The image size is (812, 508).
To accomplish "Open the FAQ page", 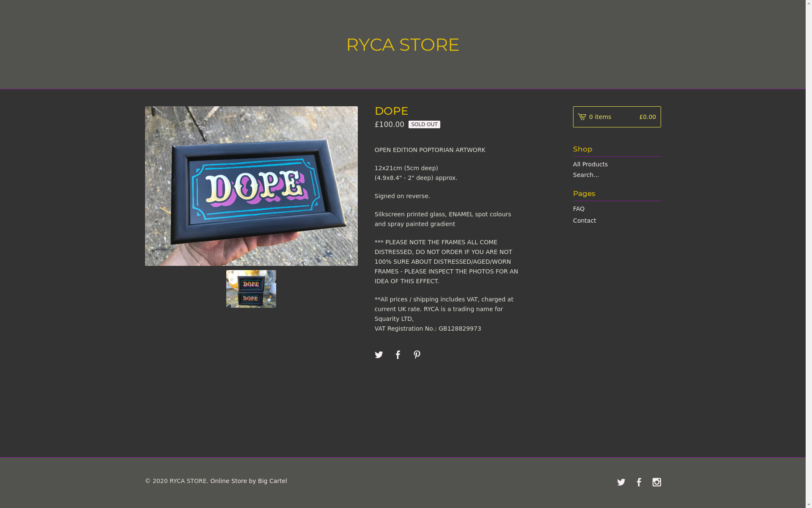I will click(x=579, y=209).
